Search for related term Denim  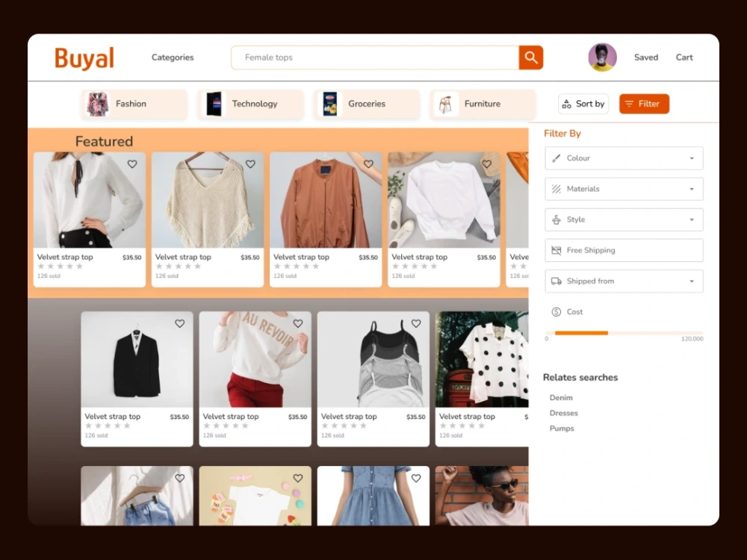[x=561, y=398]
